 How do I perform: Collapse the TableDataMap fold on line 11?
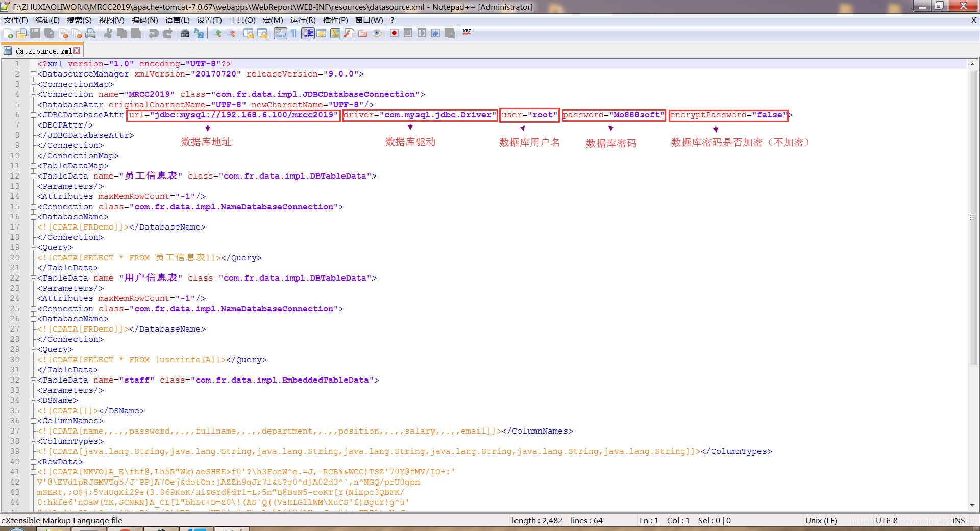(x=33, y=166)
